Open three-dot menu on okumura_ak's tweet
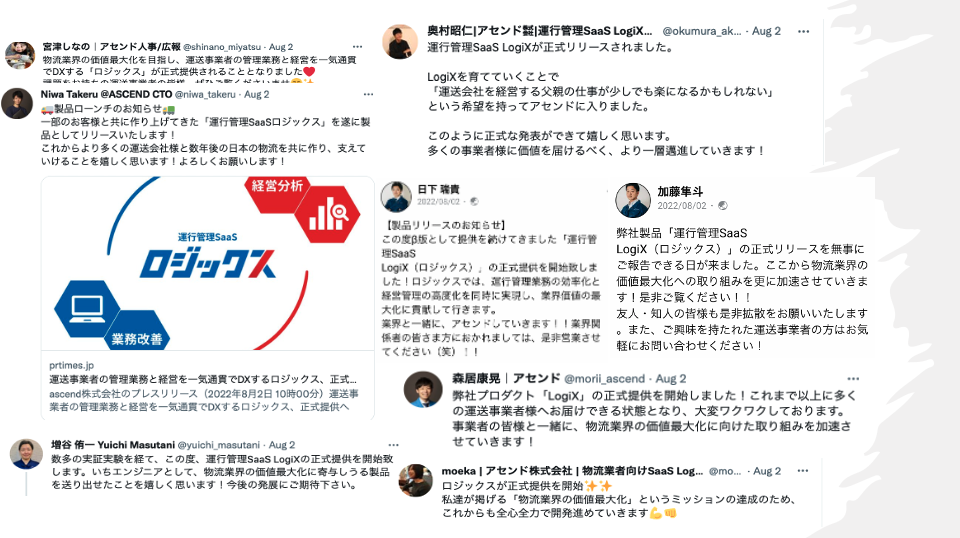The image size is (960, 538). point(803,31)
